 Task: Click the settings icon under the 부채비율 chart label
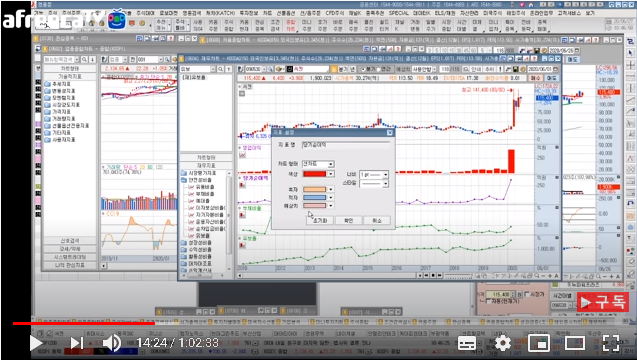point(242,215)
